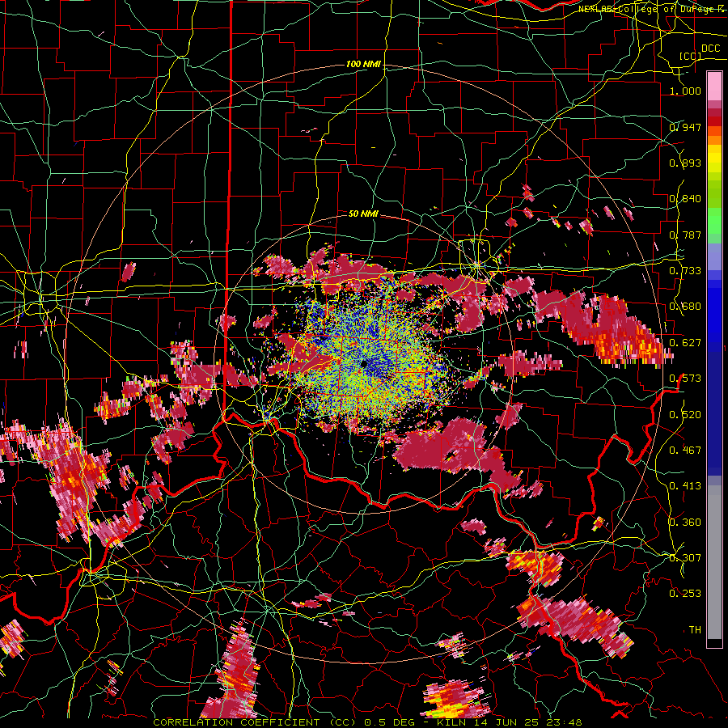Click the 1.000 scale value
Image resolution: width=728 pixels, height=728 pixels.
(x=685, y=91)
